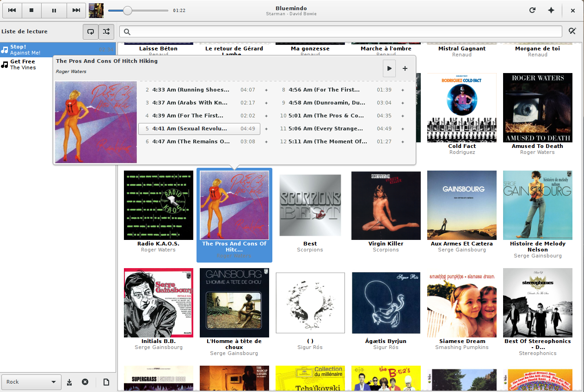Image resolution: width=584 pixels, height=392 pixels.
Task: Select Get Free by The Vines in playlist
Action: point(23,64)
